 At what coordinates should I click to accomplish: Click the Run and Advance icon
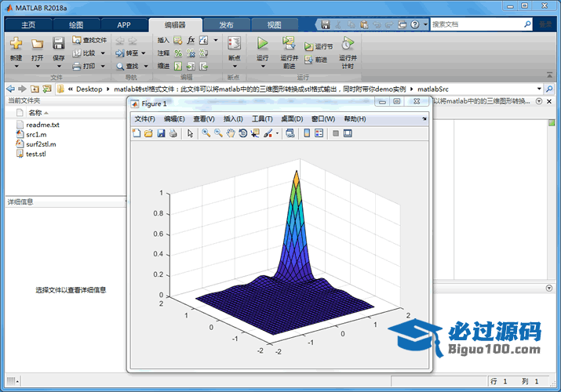[289, 43]
